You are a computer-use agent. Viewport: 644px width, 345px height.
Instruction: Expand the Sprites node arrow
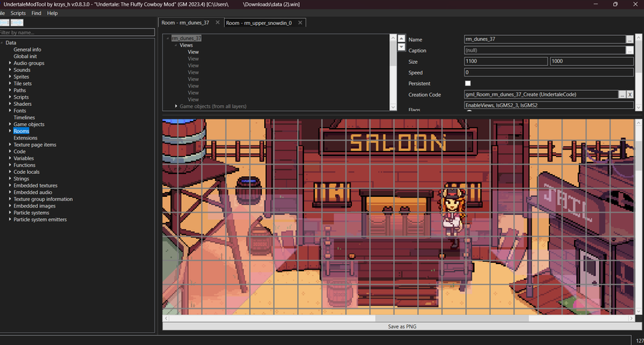[10, 77]
